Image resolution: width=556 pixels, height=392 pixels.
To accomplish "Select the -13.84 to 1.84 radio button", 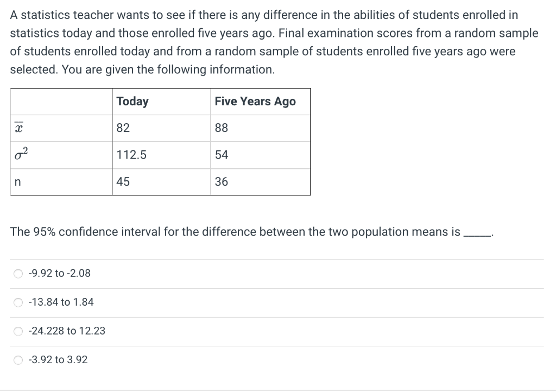I will point(18,302).
